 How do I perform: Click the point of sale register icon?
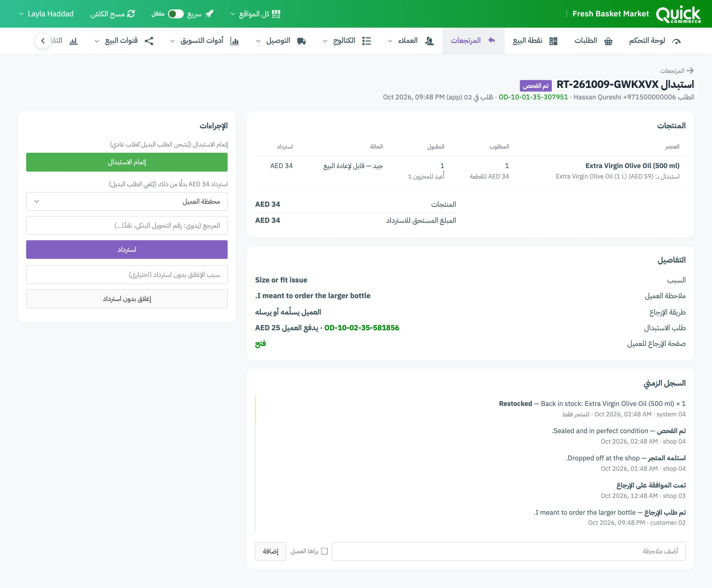click(x=553, y=41)
